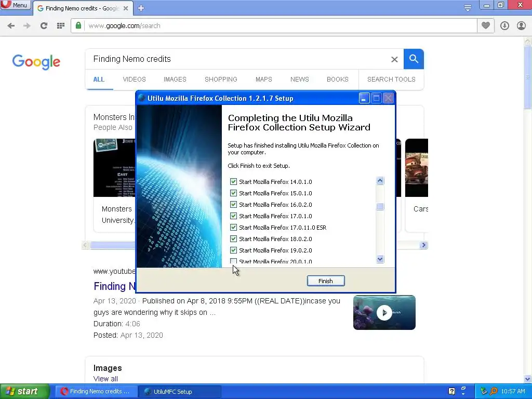Uncheck Start Mozilla Firefox 14.0.1.0
This screenshot has height=399, width=532.
click(x=233, y=181)
